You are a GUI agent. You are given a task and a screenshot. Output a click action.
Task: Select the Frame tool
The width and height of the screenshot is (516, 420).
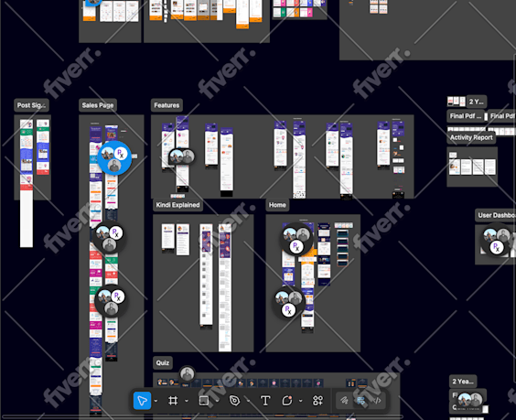click(x=173, y=401)
